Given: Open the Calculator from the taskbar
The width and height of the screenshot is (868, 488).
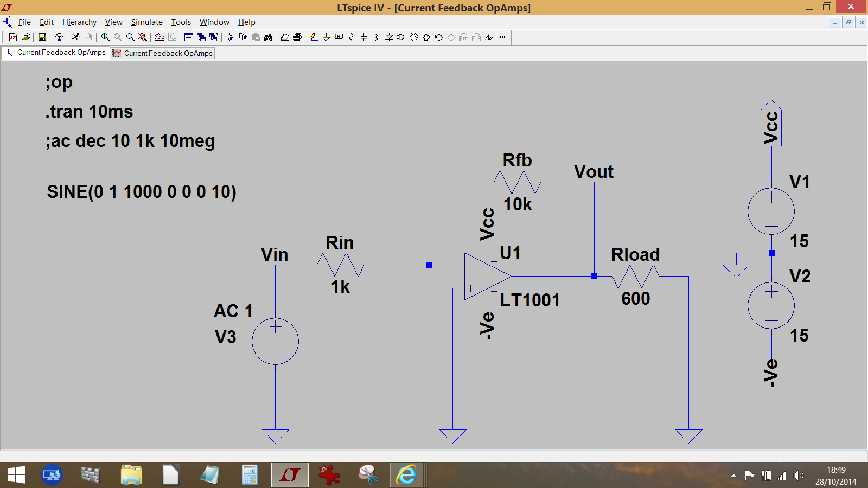Looking at the screenshot, I should pos(250,476).
